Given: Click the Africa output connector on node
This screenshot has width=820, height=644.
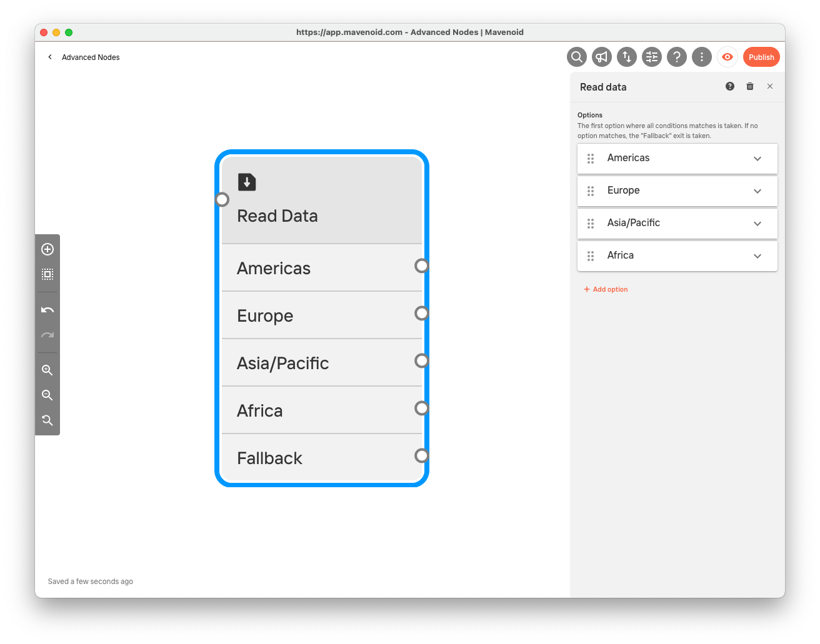Looking at the screenshot, I should [x=422, y=408].
